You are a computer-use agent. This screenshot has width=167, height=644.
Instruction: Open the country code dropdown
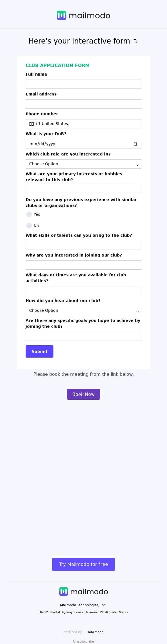coord(49,124)
